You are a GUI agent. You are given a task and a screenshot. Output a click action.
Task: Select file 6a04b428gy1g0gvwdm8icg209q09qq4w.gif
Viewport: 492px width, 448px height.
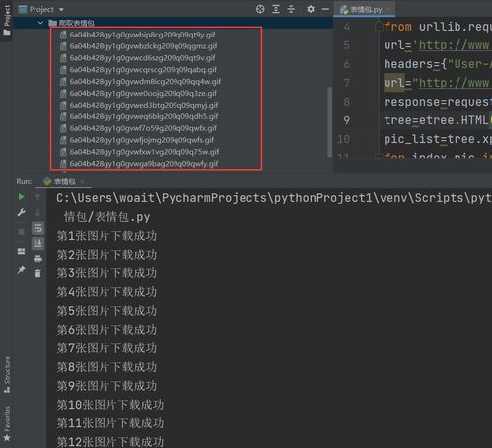tap(145, 82)
